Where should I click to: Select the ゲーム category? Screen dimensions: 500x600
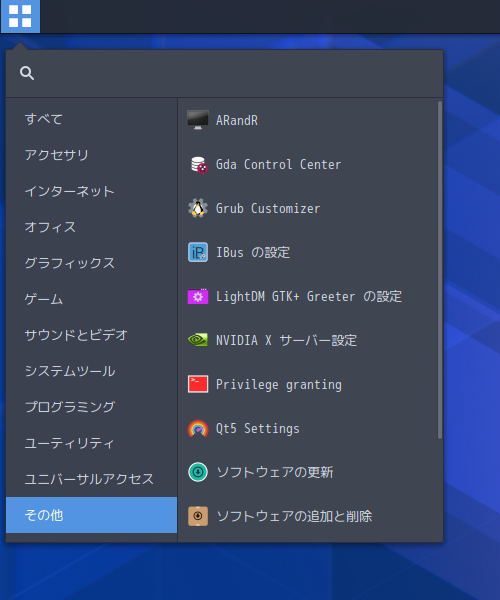click(x=91, y=299)
